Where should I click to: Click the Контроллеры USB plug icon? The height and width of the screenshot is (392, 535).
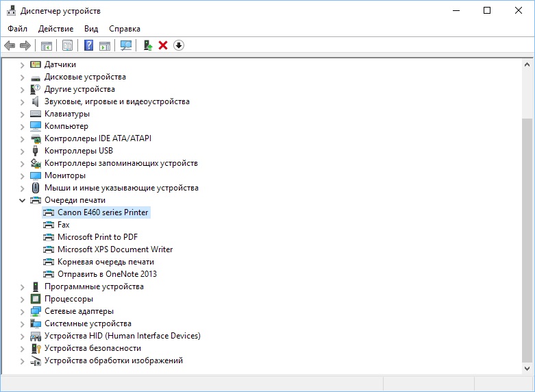click(x=35, y=151)
